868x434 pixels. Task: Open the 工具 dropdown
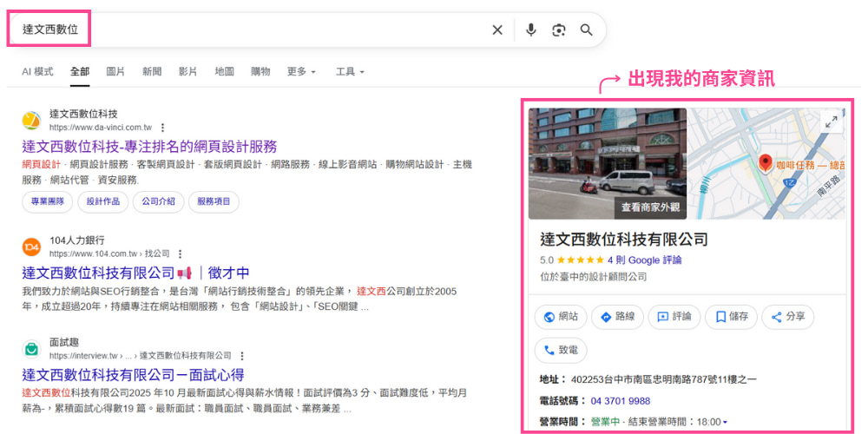[x=350, y=71]
